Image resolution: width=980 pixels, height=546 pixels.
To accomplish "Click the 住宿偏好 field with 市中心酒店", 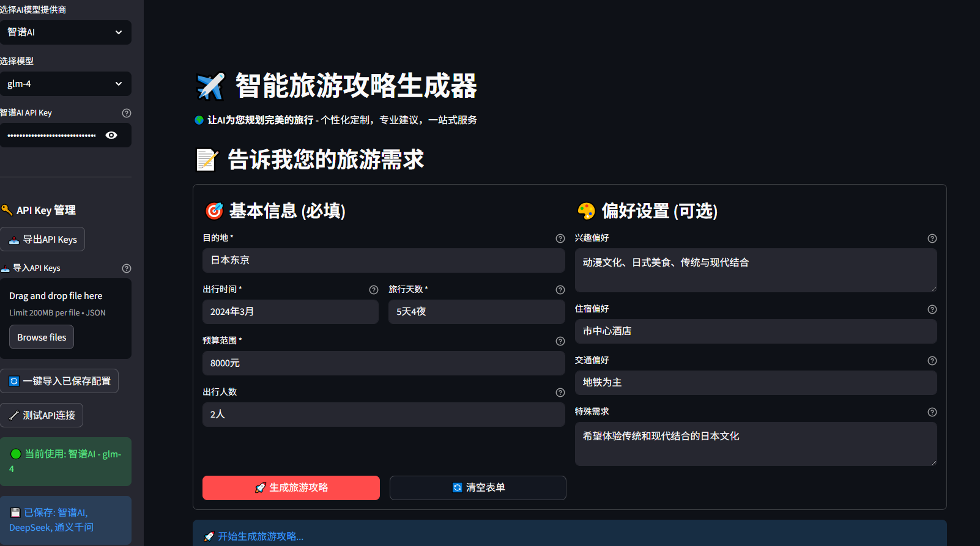I will (x=756, y=331).
